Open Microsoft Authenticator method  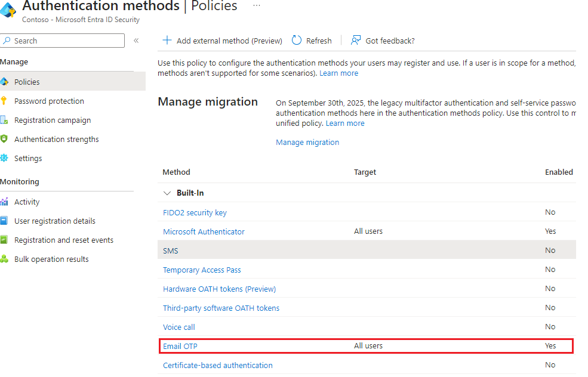(204, 231)
